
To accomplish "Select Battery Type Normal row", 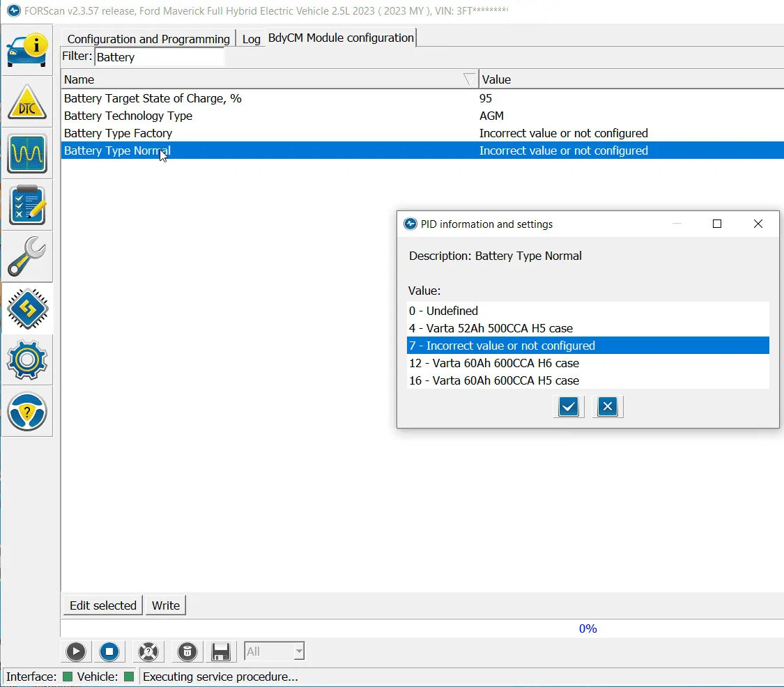I will pos(422,150).
